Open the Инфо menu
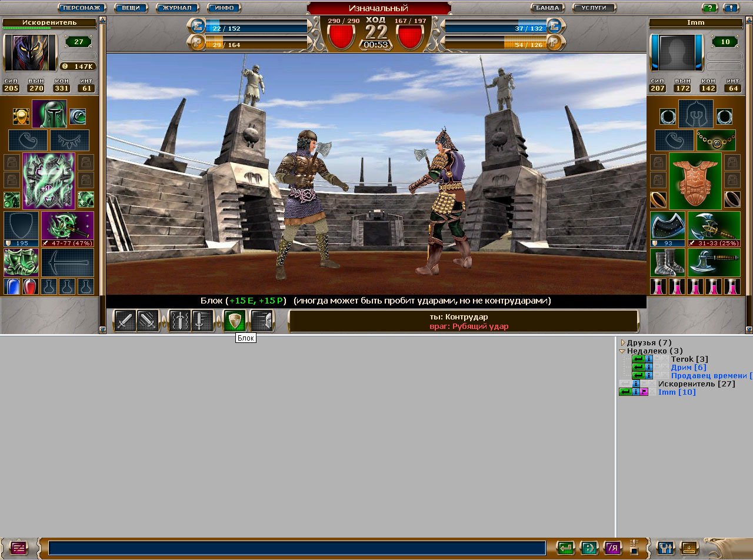 coord(224,8)
